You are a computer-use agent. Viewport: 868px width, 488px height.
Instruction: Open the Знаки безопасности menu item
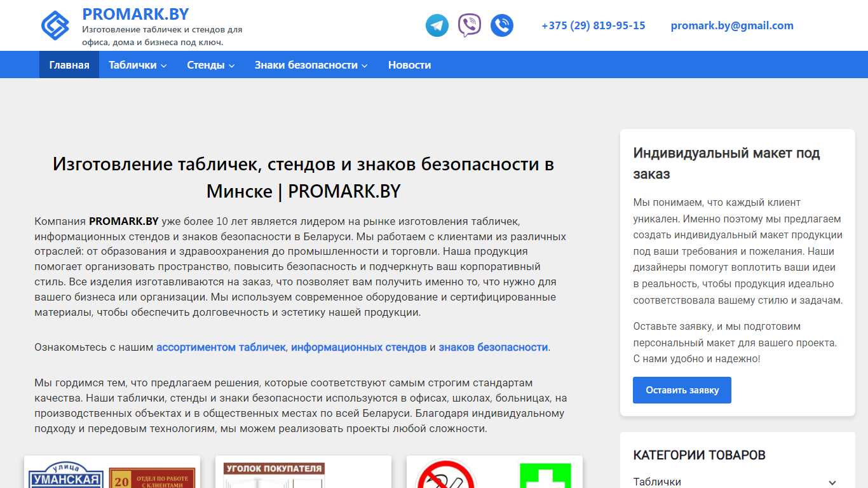tap(306, 65)
